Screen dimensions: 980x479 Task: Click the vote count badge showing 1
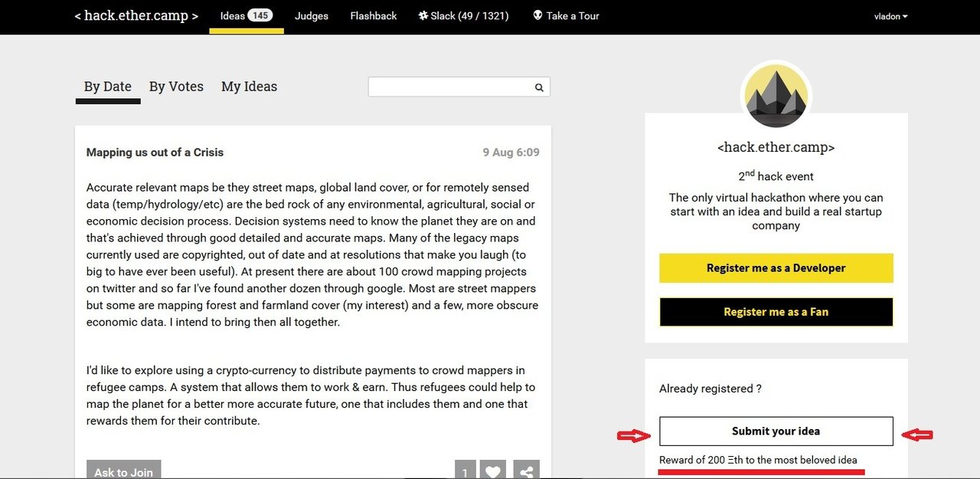[465, 471]
